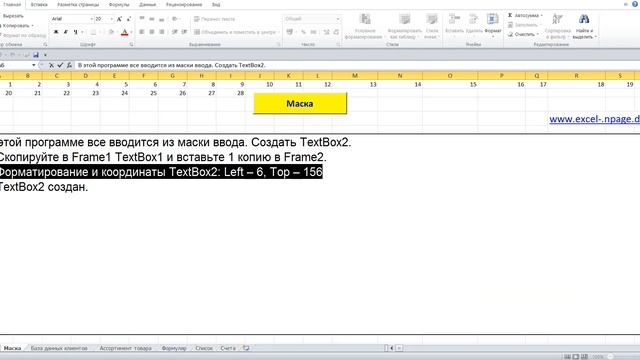Increase font size with the large A icon
Image resolution: width=640 pixels, height=360 pixels.
pos(119,19)
